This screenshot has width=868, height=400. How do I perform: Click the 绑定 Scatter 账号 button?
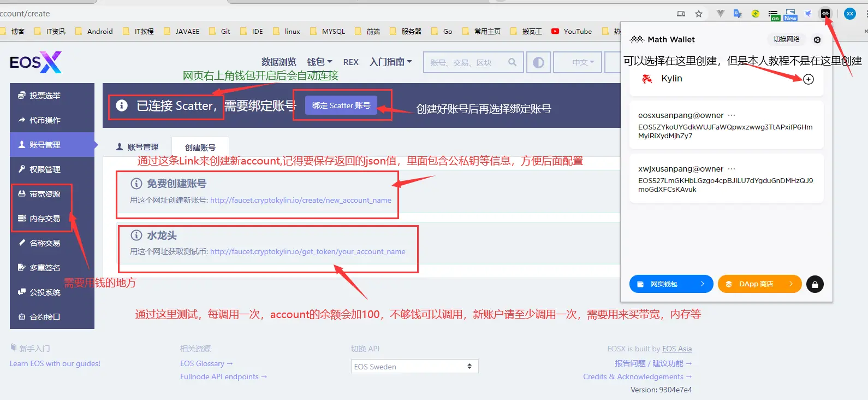click(x=341, y=105)
